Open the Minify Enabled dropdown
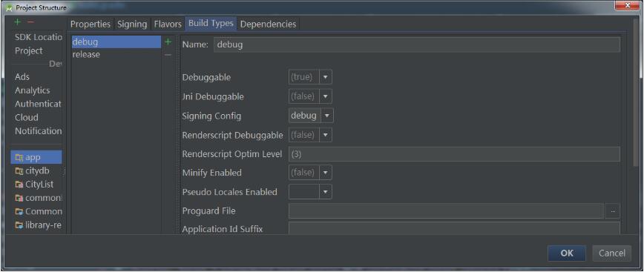The width and height of the screenshot is (644, 272). click(325, 173)
